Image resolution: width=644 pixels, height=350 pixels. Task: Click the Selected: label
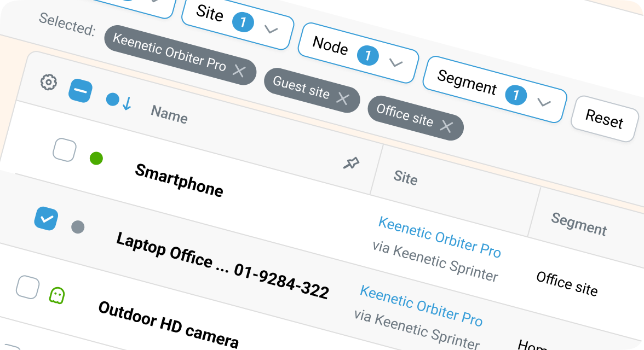(x=67, y=24)
